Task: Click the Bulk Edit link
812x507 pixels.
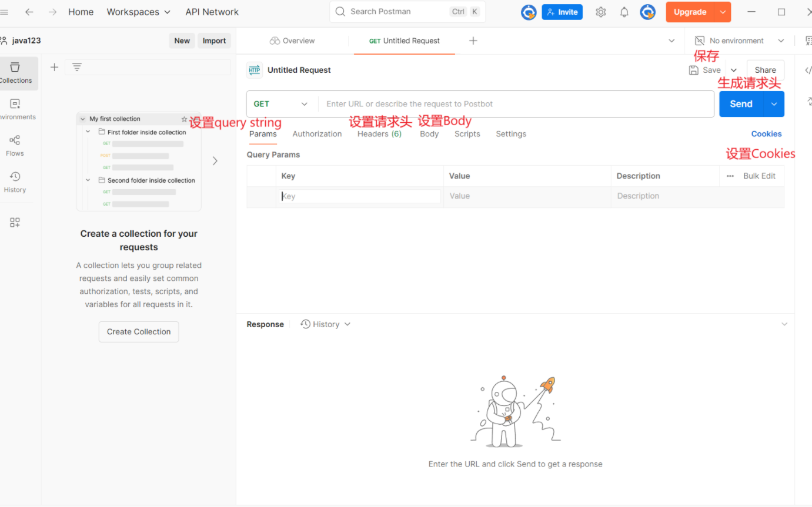Action: [760, 176]
